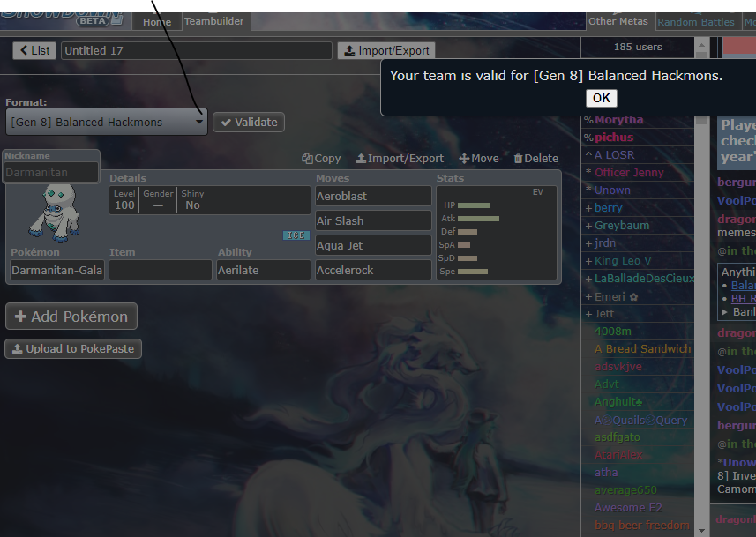Viewport: 756px width, 537px height.
Task: Click user list scrollbar up arrow
Action: (701, 45)
